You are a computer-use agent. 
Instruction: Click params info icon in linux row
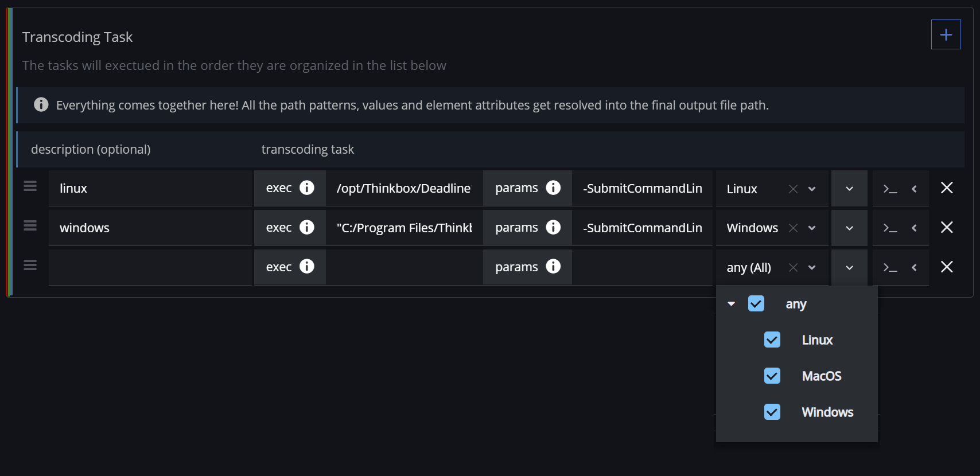tap(553, 188)
